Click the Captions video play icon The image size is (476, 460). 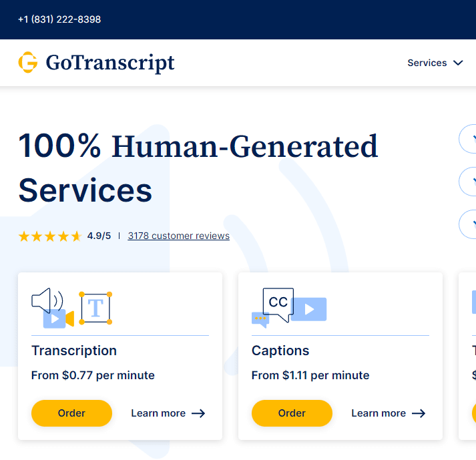tap(309, 309)
